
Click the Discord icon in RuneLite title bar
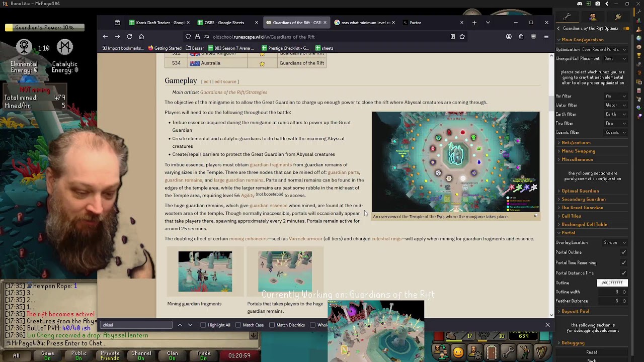pyautogui.click(x=580, y=4)
